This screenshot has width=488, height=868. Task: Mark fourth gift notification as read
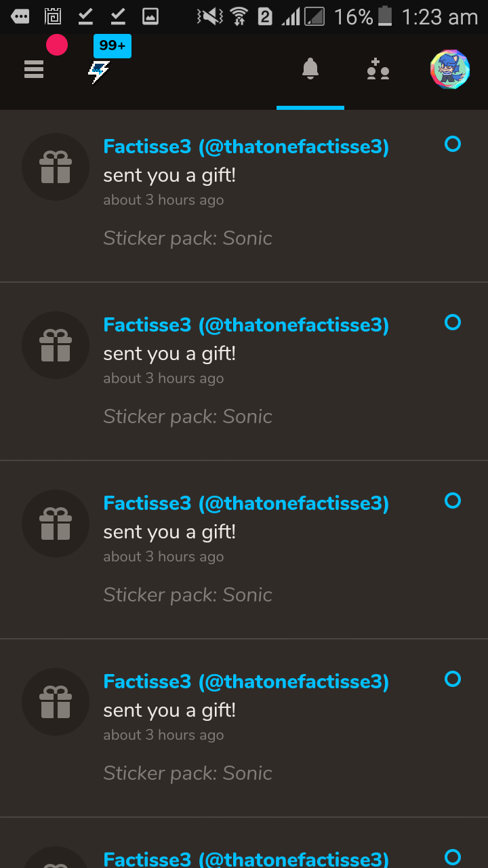[x=453, y=679]
